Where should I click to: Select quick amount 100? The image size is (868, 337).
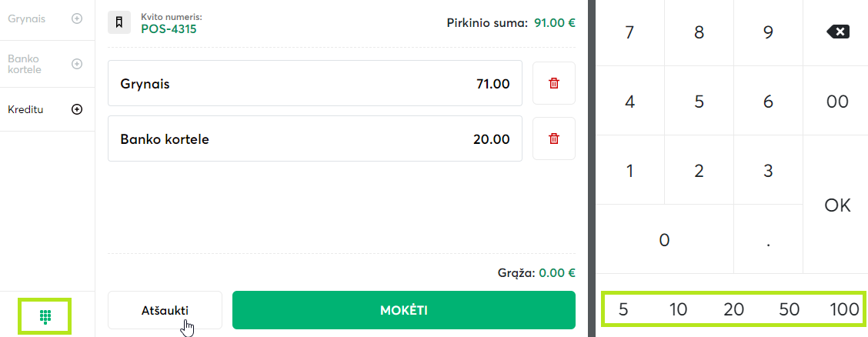844,310
